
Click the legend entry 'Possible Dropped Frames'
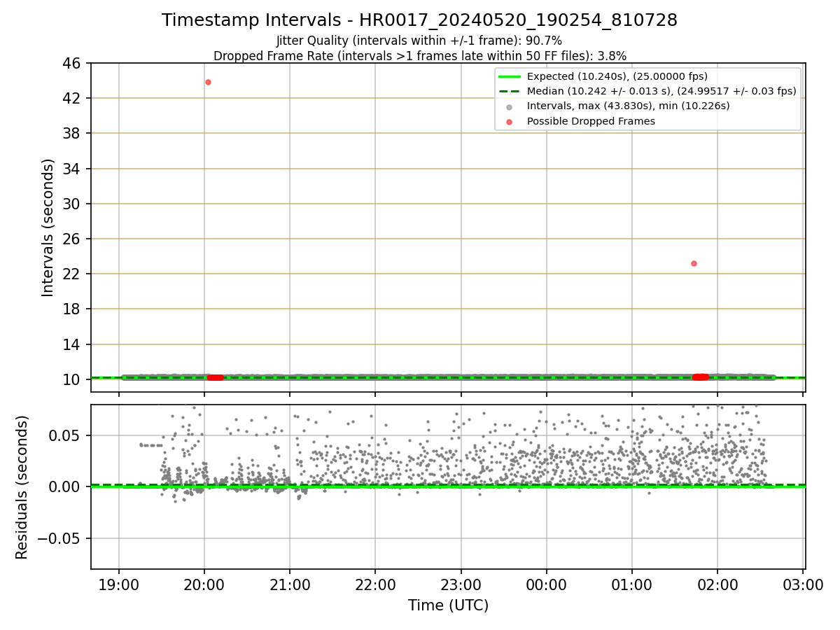pyautogui.click(x=591, y=121)
